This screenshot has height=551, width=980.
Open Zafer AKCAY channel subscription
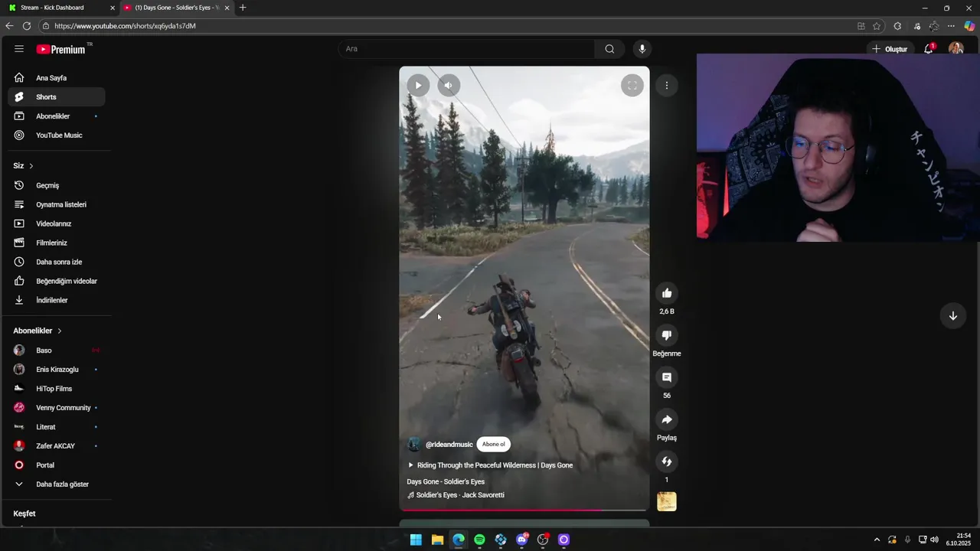57,446
